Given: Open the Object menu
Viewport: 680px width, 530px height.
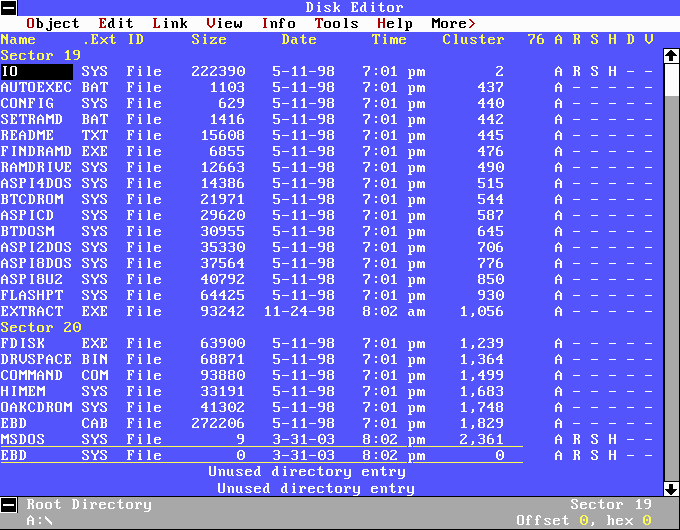Looking at the screenshot, I should tap(53, 23).
